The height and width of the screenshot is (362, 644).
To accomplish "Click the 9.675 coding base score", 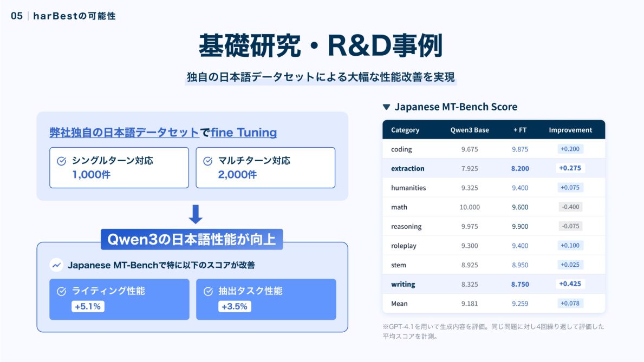I will point(470,149).
